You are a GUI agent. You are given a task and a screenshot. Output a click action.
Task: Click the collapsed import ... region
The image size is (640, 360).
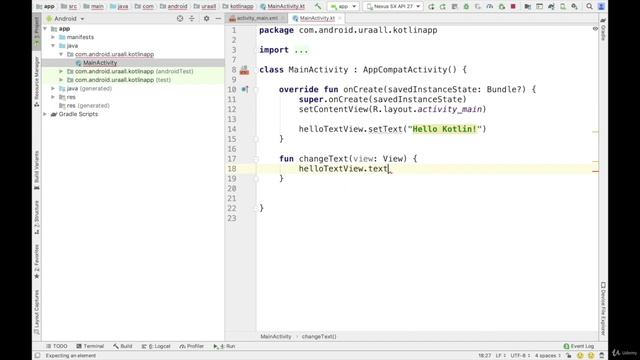pos(301,50)
